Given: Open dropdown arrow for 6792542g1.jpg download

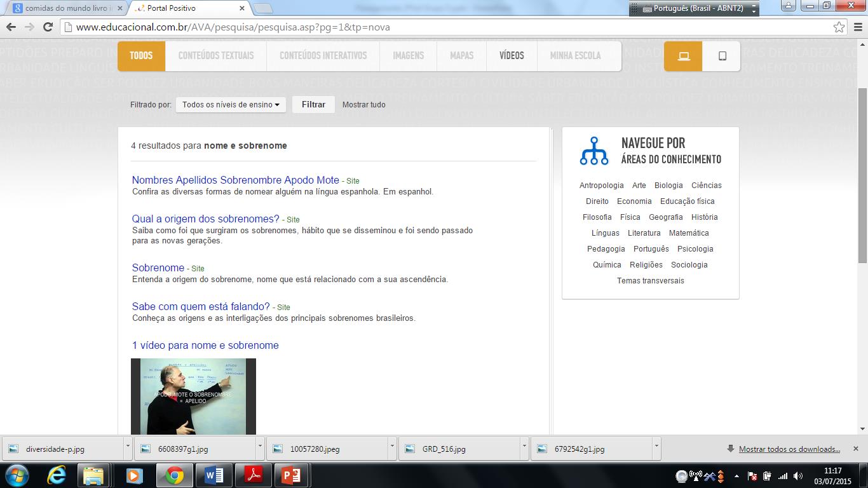Looking at the screenshot, I should point(656,448).
